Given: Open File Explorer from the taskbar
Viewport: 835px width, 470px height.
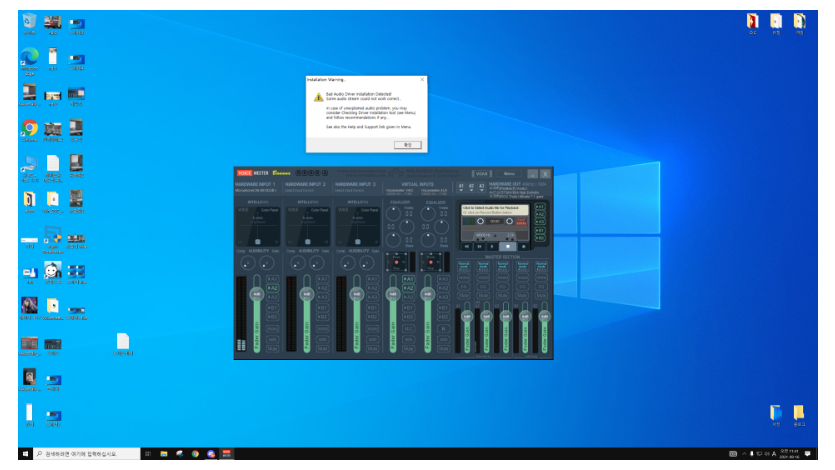Looking at the screenshot, I should click(x=164, y=453).
